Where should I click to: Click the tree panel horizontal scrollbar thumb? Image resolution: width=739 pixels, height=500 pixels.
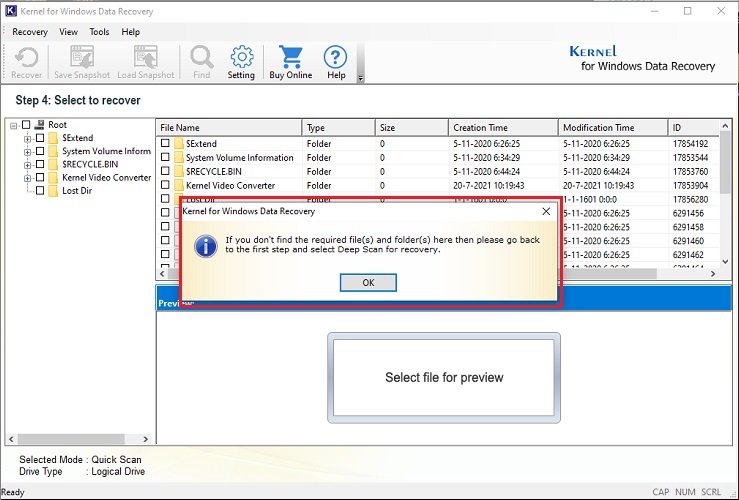pyautogui.click(x=71, y=439)
